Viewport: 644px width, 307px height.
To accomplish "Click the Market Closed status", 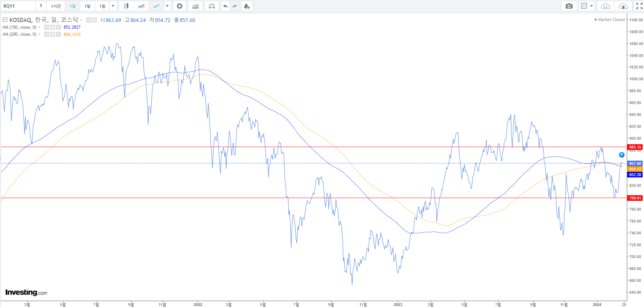I will [609, 20].
